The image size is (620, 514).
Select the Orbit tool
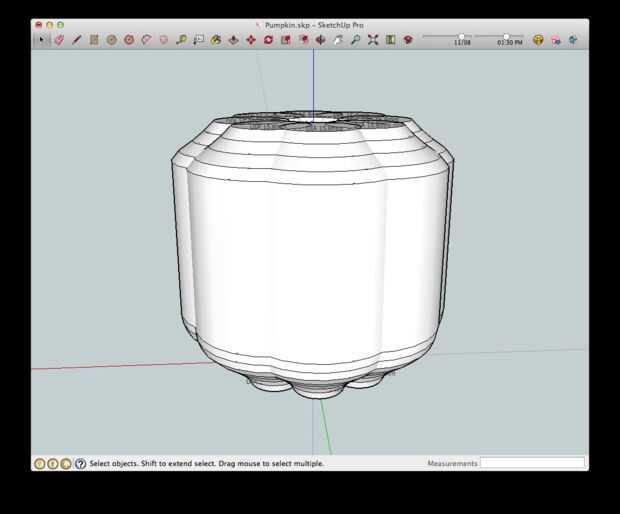[x=321, y=40]
